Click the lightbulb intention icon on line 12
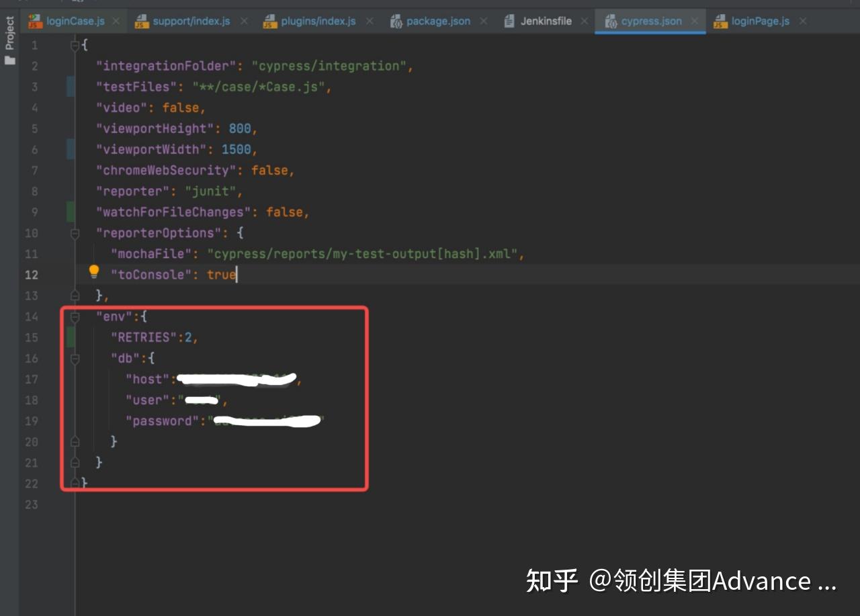Screen dimensions: 860x616 pos(94,272)
